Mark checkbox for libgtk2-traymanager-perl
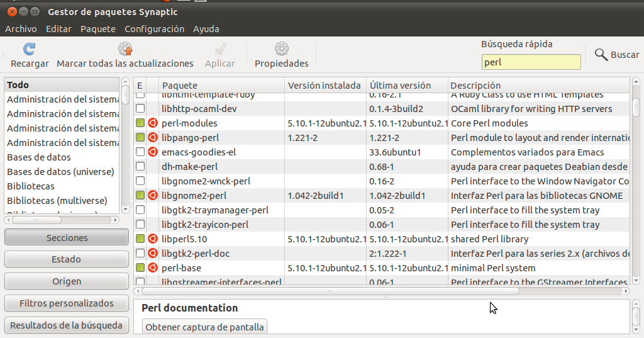 140,210
